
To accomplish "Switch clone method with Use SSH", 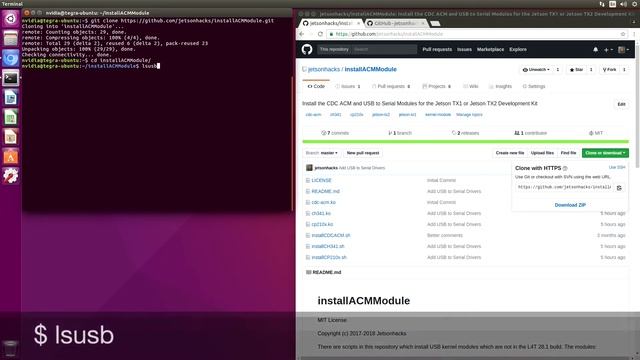I will click(617, 167).
